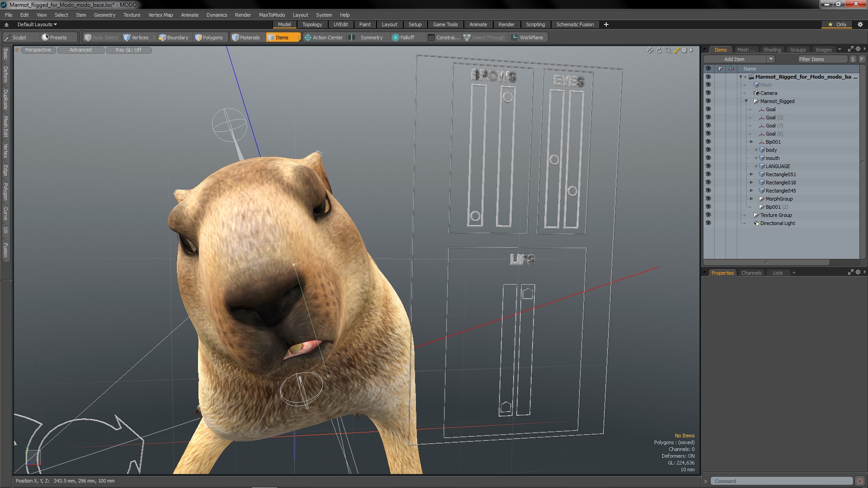Open the Vertex Map menu
Image resolution: width=868 pixels, height=488 pixels.
click(160, 15)
